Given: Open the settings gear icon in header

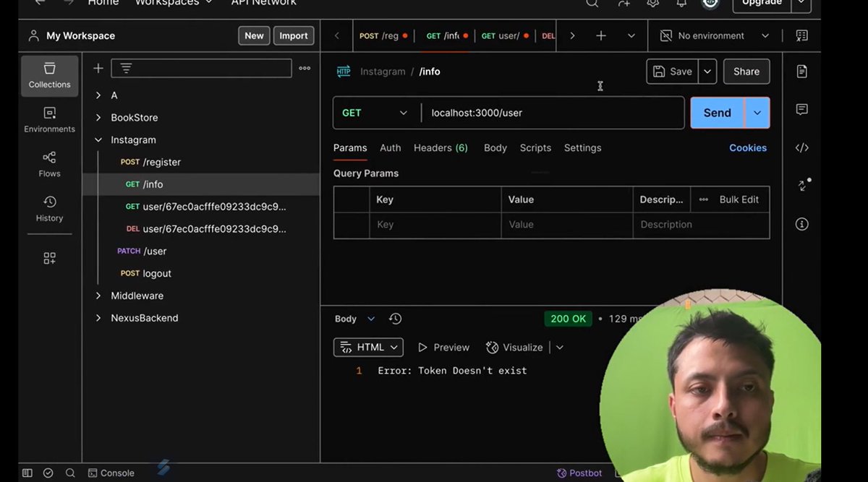Looking at the screenshot, I should coord(652,3).
